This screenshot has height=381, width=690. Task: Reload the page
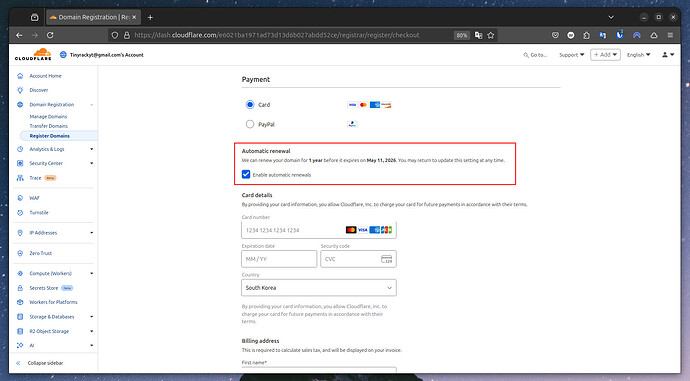(x=50, y=35)
